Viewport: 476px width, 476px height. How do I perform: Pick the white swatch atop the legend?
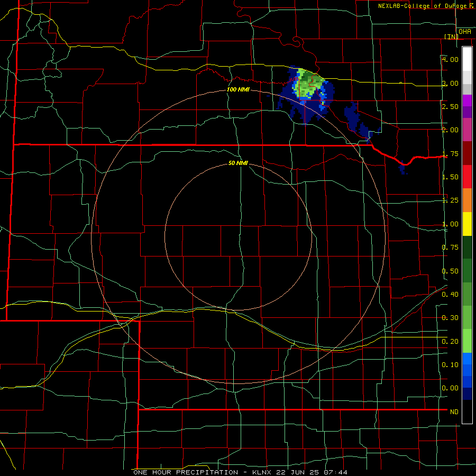467,59
